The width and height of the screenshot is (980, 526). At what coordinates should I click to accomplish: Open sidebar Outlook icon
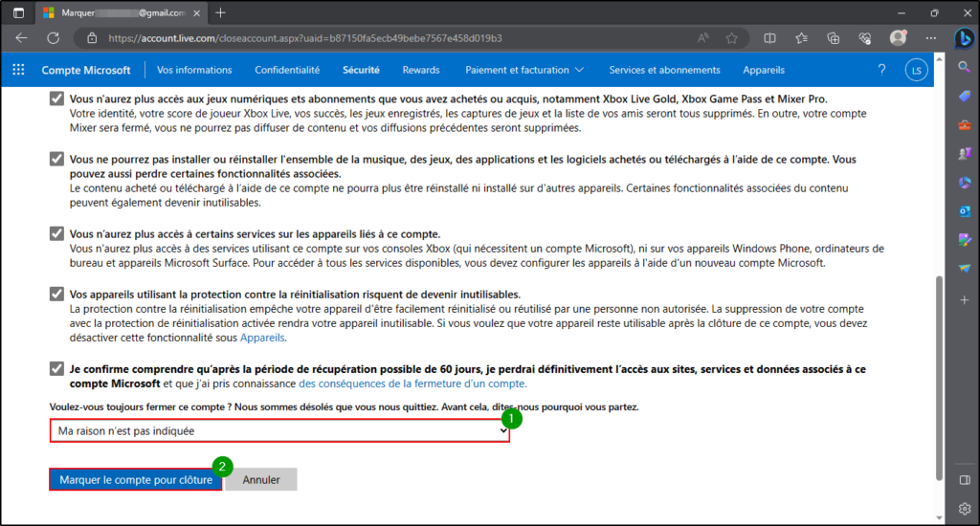coord(965,211)
